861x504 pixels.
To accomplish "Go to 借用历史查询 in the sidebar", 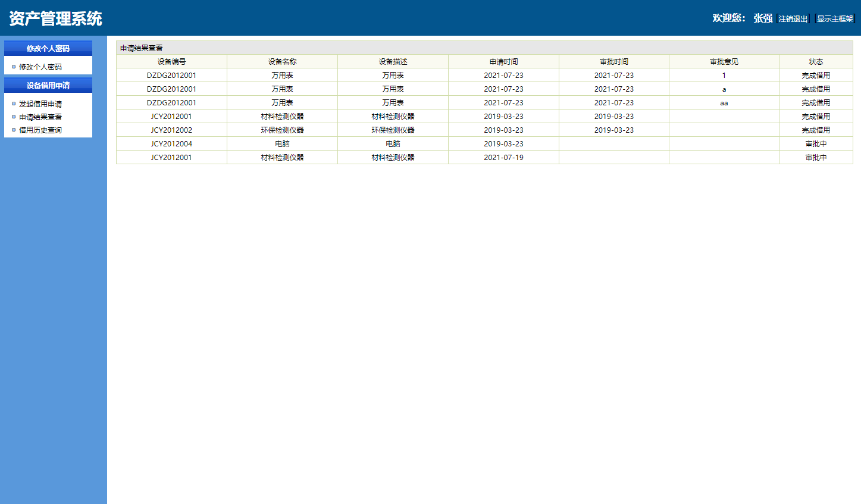I will [x=40, y=130].
